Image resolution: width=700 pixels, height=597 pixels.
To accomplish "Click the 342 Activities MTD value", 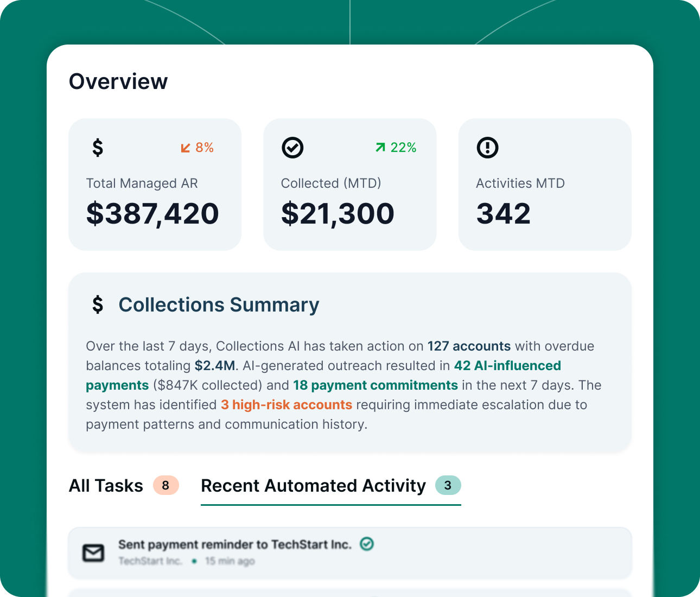I will (x=504, y=214).
